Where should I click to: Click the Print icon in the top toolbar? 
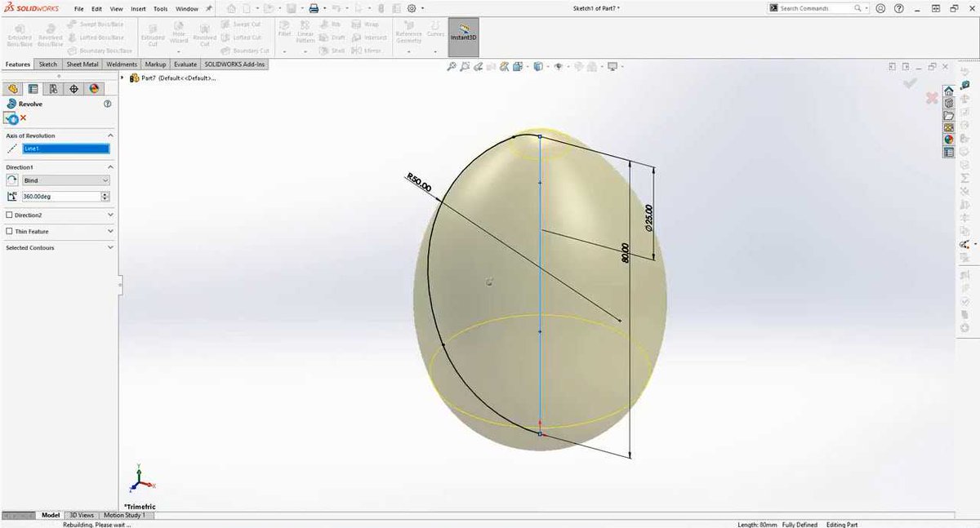[x=313, y=8]
